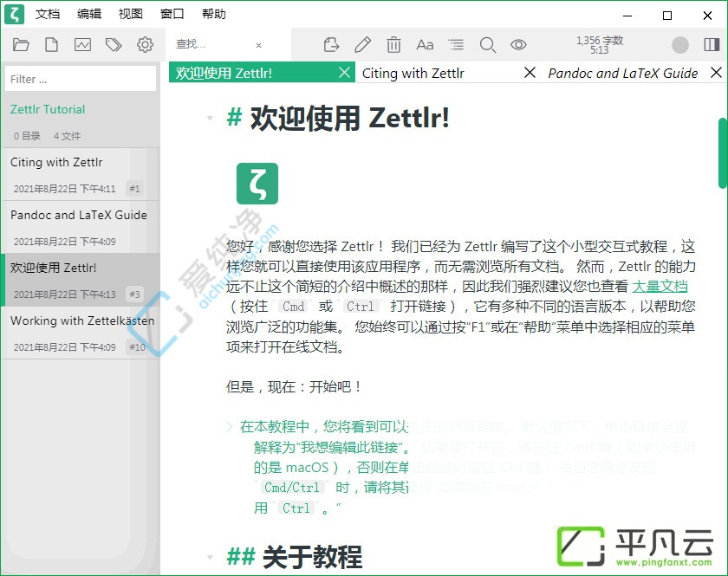Click the 欢迎使用 Zettlr! heading text

(x=349, y=118)
